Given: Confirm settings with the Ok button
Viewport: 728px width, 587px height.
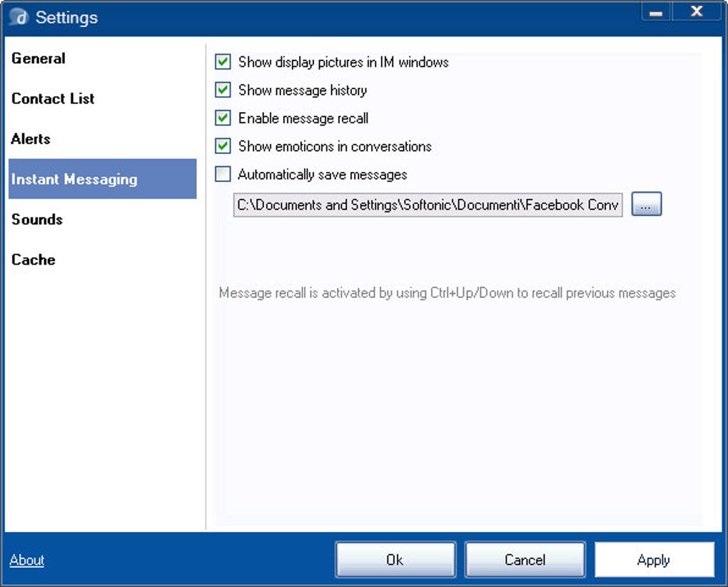Looking at the screenshot, I should (395, 560).
